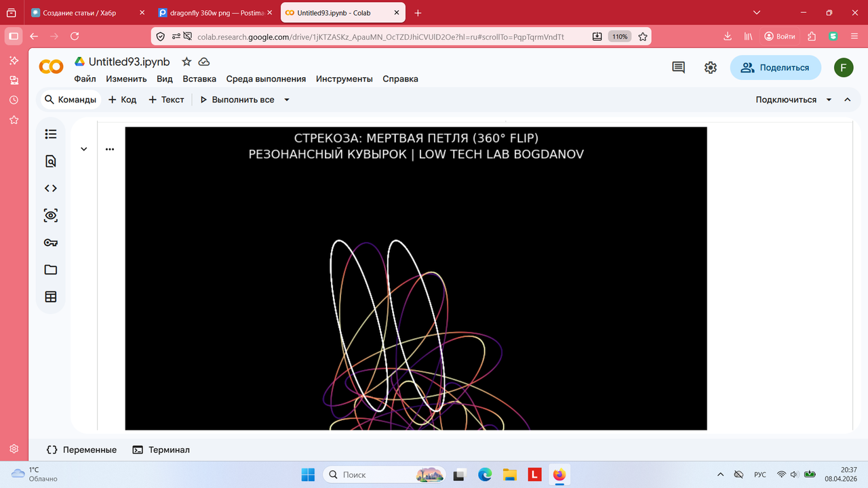Open code snippets panel icon
The height and width of the screenshot is (488, 868).
[51, 188]
